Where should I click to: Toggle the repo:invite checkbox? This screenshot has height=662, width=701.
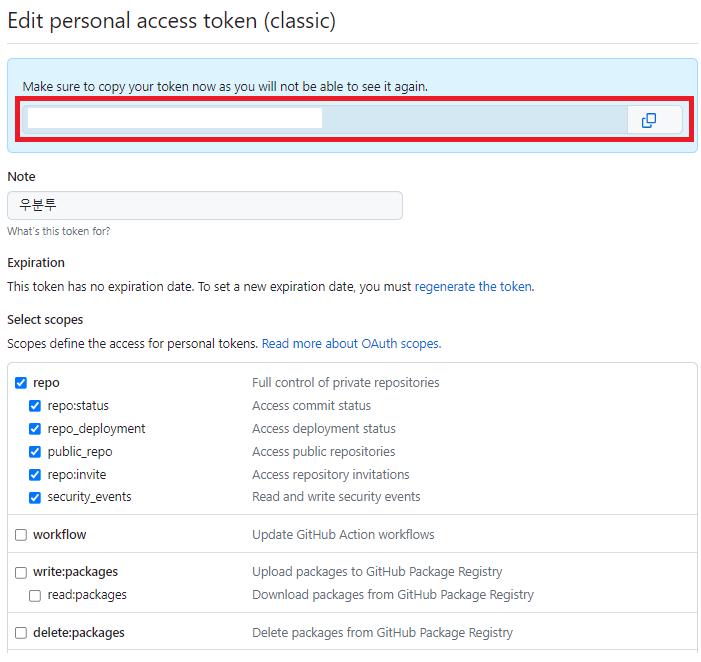[35, 475]
